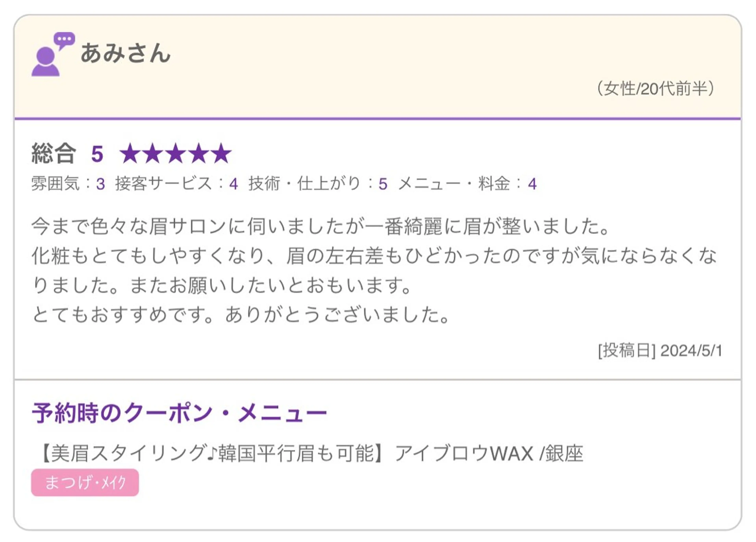
Task: Select the 技術・仕上がり rating score
Action: [383, 184]
